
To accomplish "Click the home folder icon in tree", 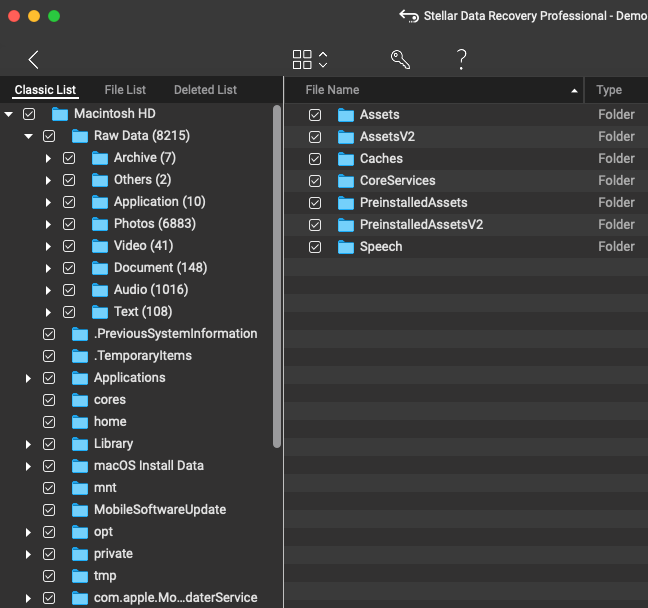I will click(80, 422).
